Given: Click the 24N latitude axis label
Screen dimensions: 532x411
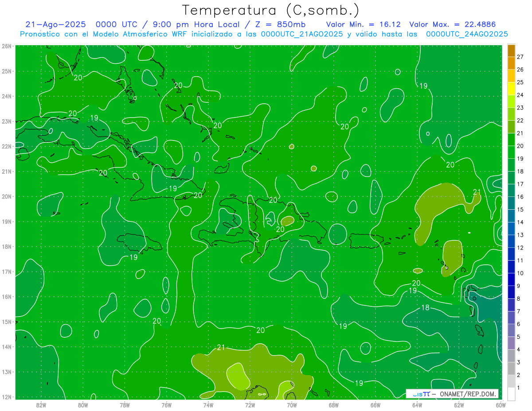Looking at the screenshot, I should tap(7, 96).
